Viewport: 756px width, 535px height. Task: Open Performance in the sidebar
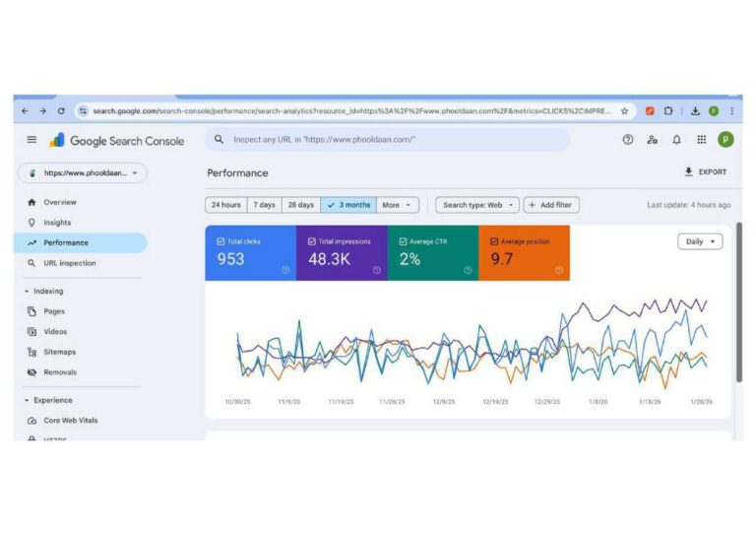click(80, 242)
